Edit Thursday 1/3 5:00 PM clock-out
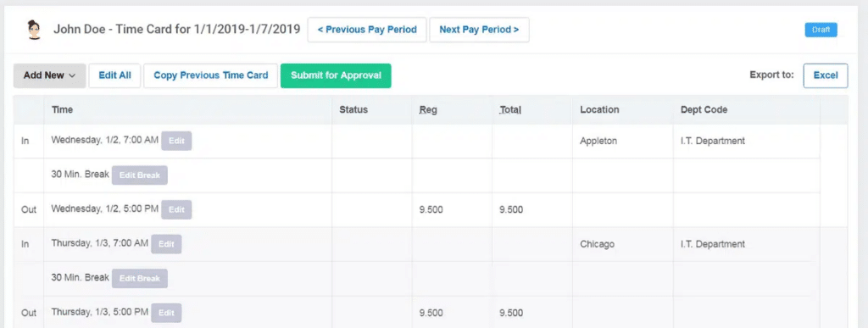The height and width of the screenshot is (328, 868). tap(166, 313)
